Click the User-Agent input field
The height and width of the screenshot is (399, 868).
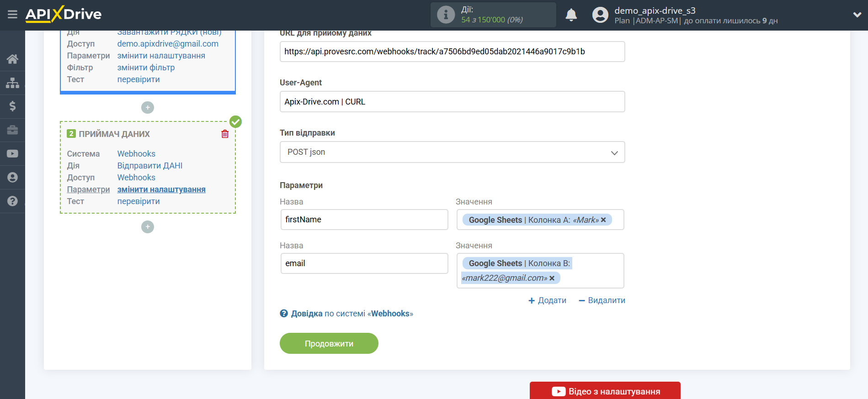tap(452, 102)
